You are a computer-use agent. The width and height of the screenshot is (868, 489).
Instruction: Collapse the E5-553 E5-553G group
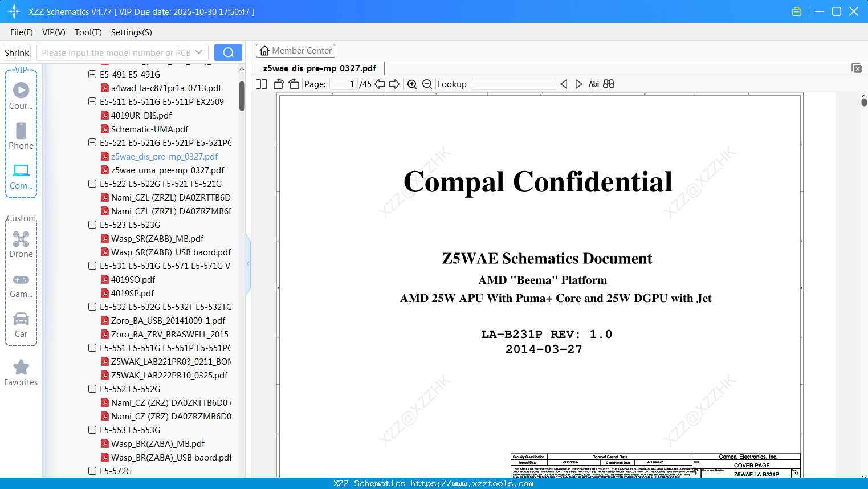92,430
